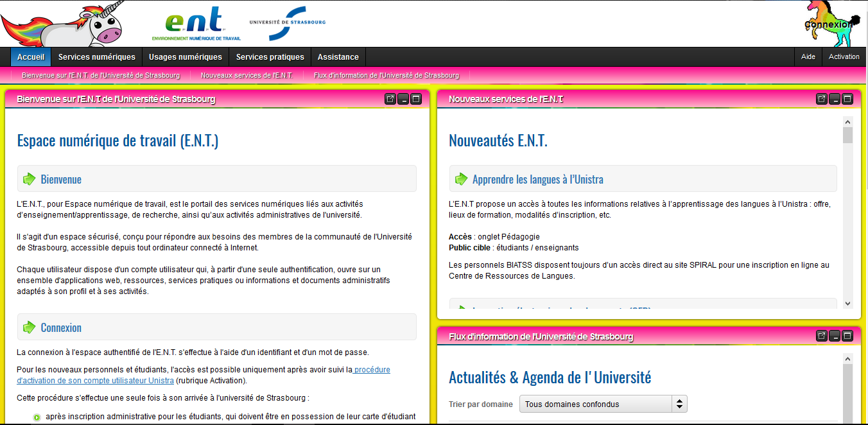Detach the Bienvenue sur l'E.N.T. portlet
The width and height of the screenshot is (868, 425).
point(390,99)
